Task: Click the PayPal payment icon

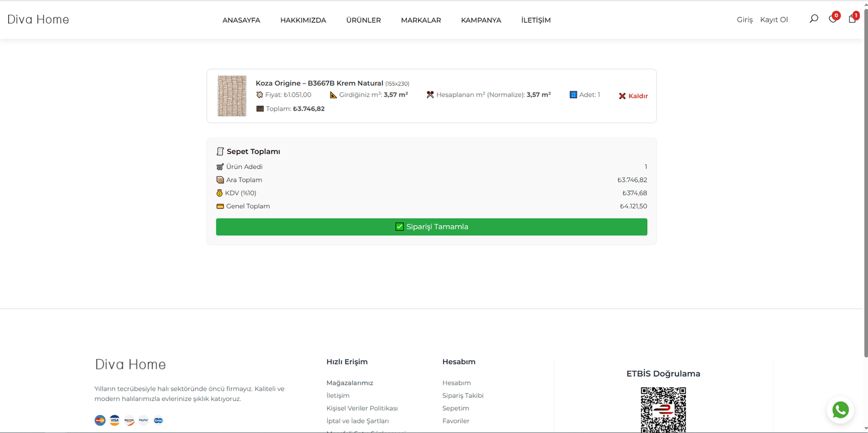Action: click(144, 421)
